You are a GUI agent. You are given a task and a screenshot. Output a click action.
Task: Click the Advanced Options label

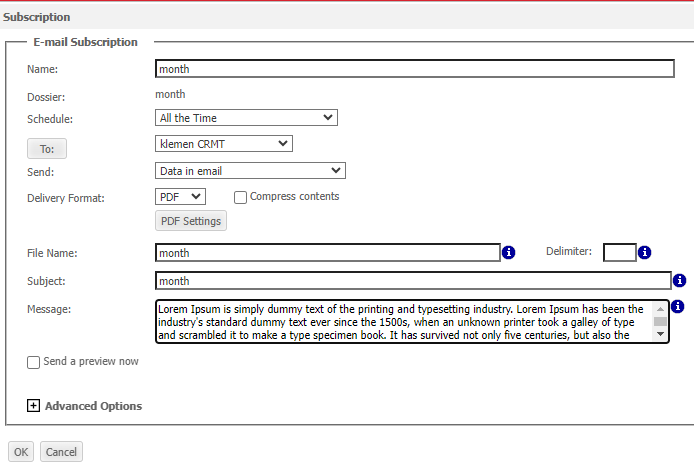[93, 406]
